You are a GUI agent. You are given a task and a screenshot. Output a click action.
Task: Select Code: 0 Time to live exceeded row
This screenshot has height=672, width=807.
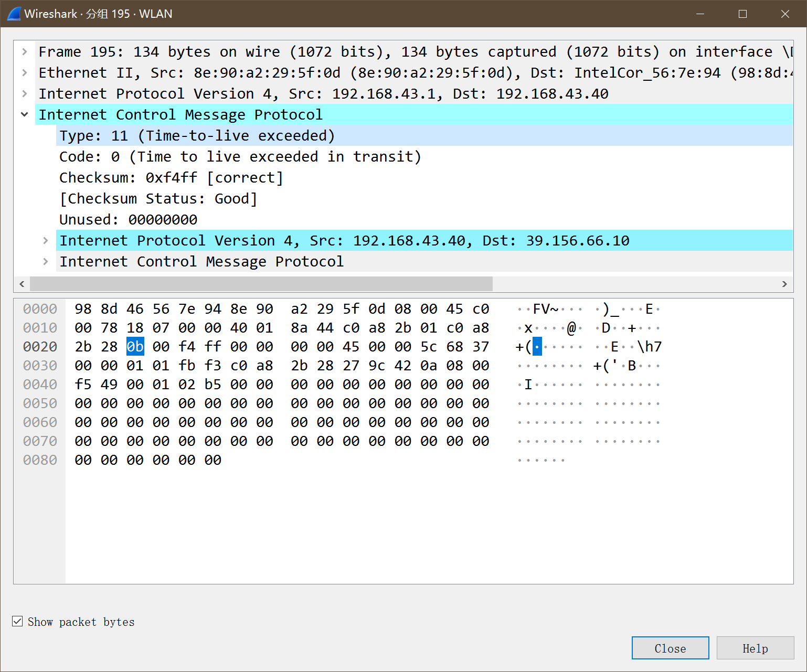[424, 156]
